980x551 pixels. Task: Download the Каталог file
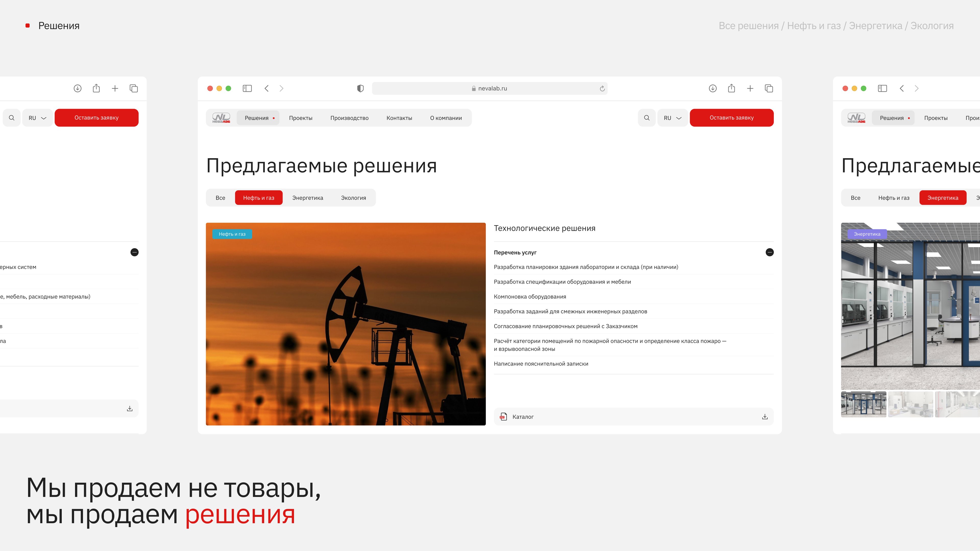click(x=765, y=417)
